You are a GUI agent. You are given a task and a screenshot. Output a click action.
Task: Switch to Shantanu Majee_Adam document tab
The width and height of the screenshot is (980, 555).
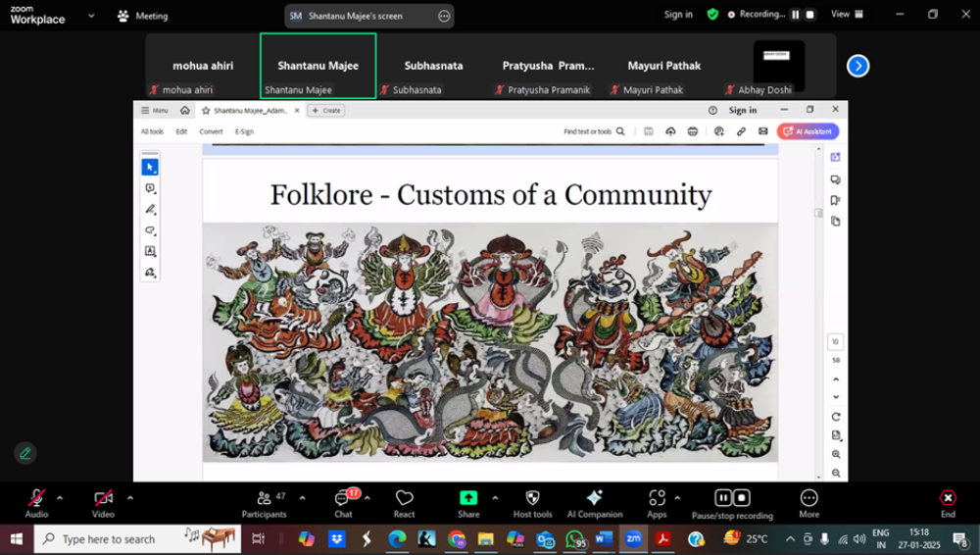251,111
